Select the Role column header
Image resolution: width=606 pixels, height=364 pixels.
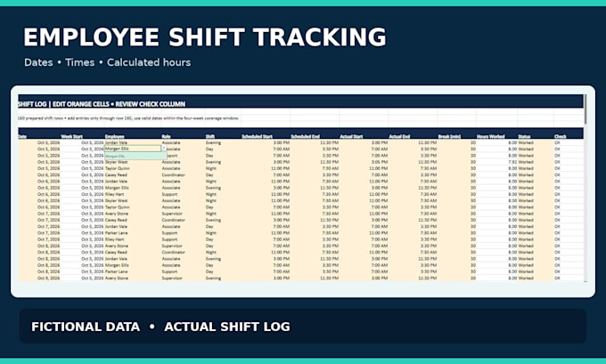pos(166,136)
